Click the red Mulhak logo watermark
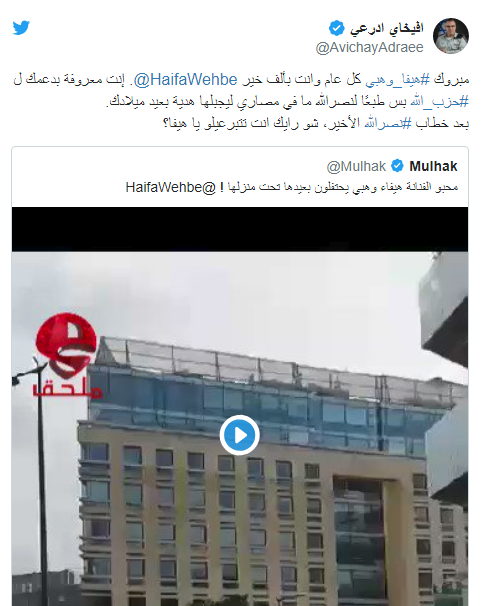 click(x=66, y=345)
